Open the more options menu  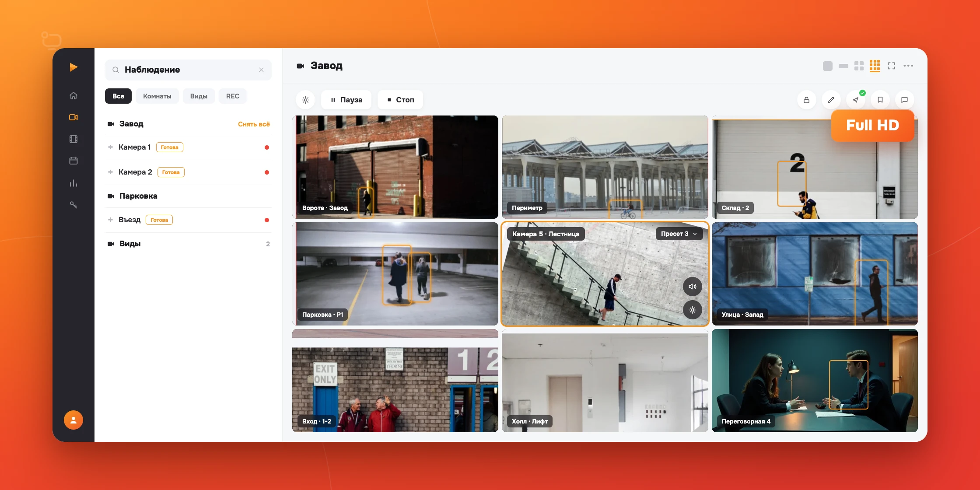coord(908,66)
